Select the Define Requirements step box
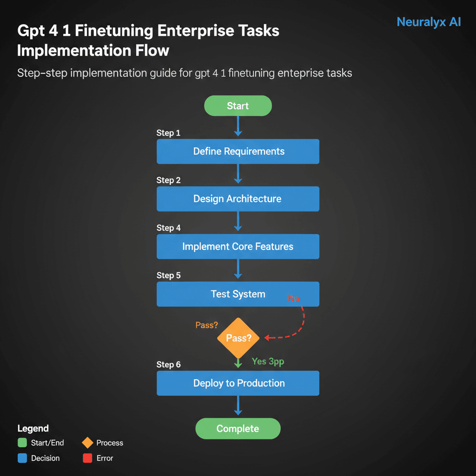Image resolution: width=476 pixels, height=476 pixels. (238, 152)
